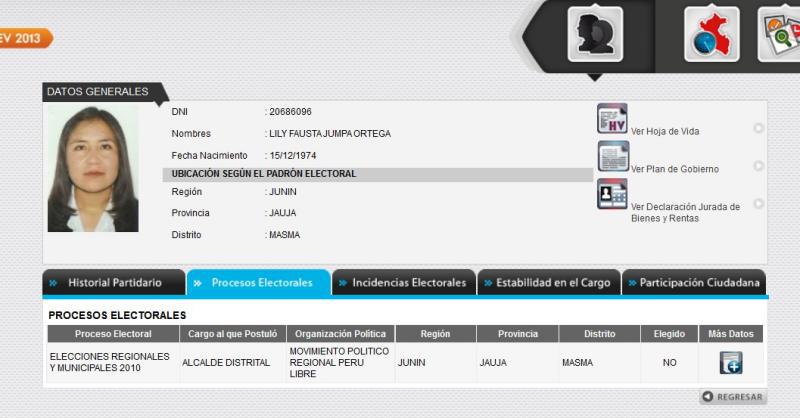Click the Declaración Jurada ID card icon
This screenshot has height=418, width=800.
coord(612,194)
